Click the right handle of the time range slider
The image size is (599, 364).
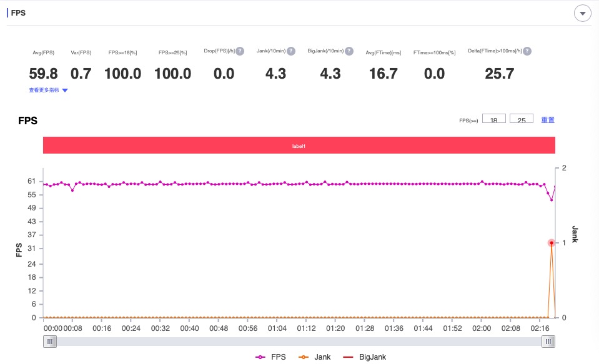pyautogui.click(x=548, y=341)
